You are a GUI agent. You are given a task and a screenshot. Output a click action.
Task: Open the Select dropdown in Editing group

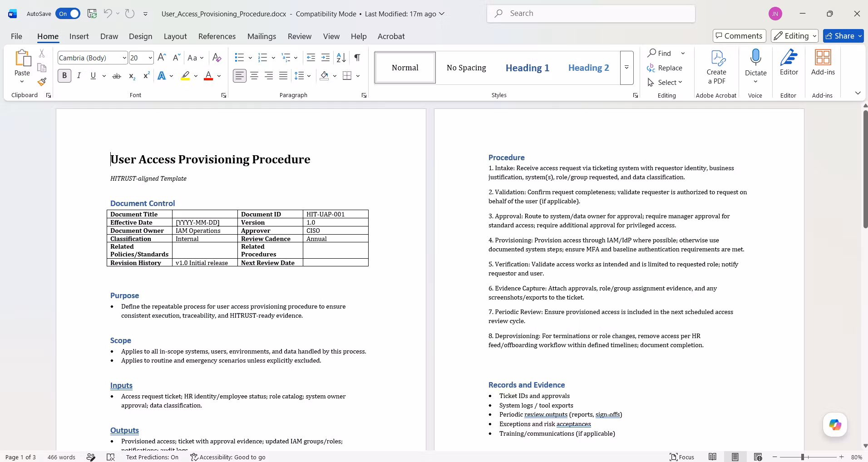(x=665, y=82)
